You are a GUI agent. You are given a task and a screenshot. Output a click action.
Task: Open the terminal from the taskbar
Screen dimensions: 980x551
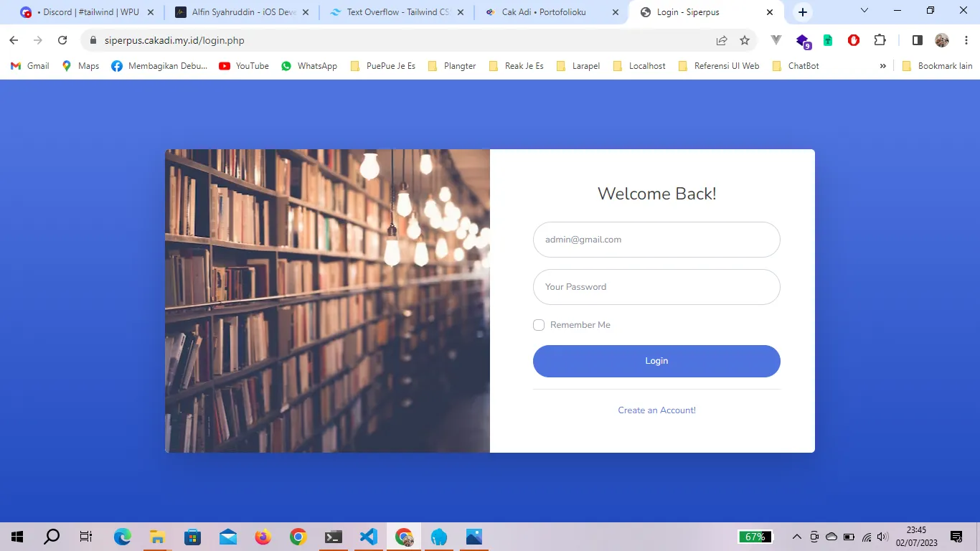click(x=334, y=537)
